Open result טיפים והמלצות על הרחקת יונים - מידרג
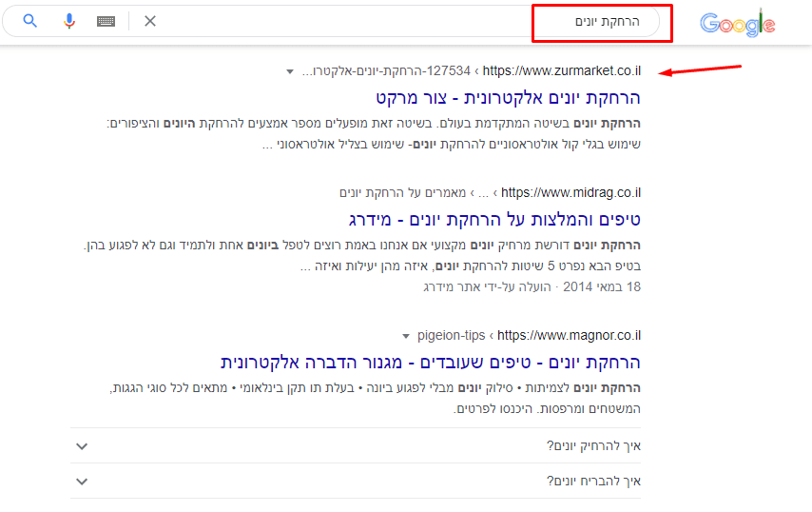Viewport: 812px width, 512px height. point(494,219)
